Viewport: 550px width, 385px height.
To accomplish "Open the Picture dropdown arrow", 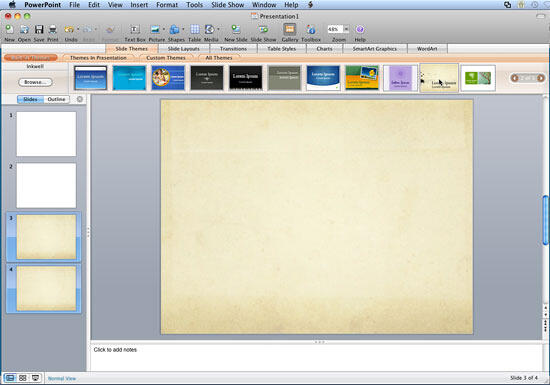I will (x=163, y=29).
